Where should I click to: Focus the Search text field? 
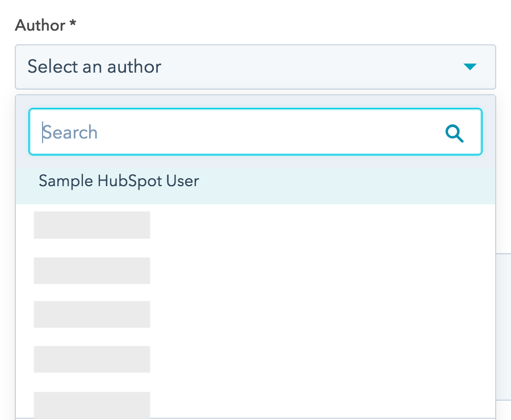(255, 132)
